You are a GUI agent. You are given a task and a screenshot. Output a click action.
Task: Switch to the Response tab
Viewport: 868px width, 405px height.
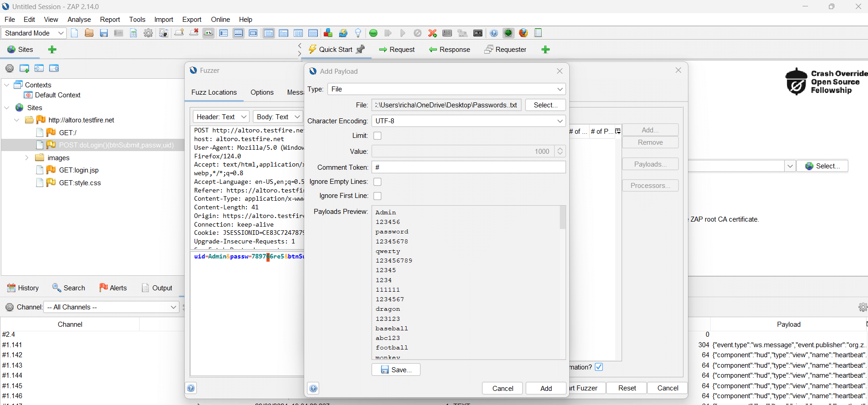tap(449, 50)
